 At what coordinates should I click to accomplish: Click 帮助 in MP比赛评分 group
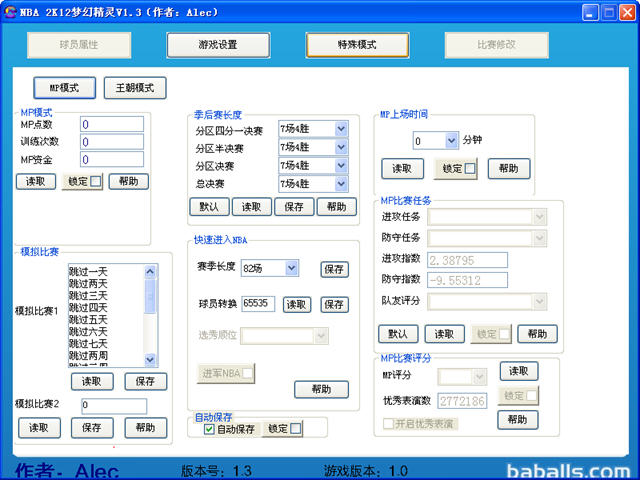[x=518, y=420]
